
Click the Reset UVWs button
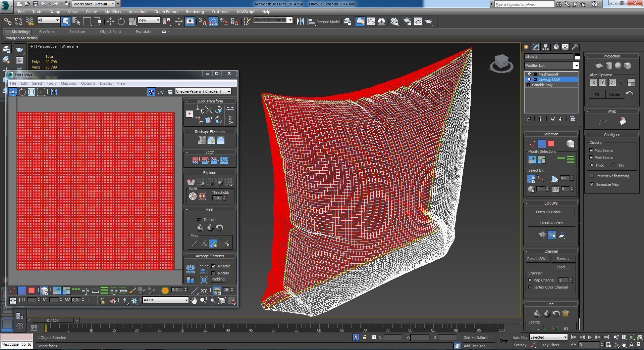[537, 259]
